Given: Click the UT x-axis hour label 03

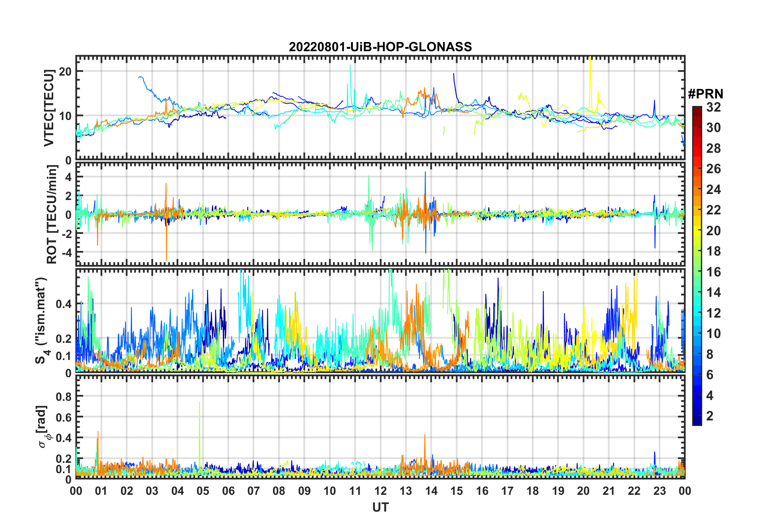Looking at the screenshot, I should [x=152, y=491].
